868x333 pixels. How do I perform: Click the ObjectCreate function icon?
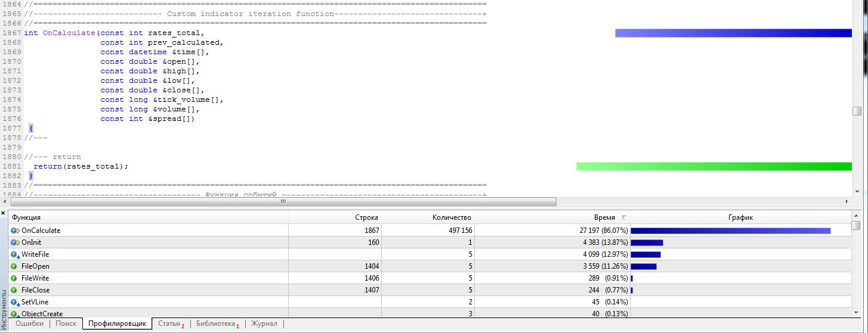click(x=15, y=314)
